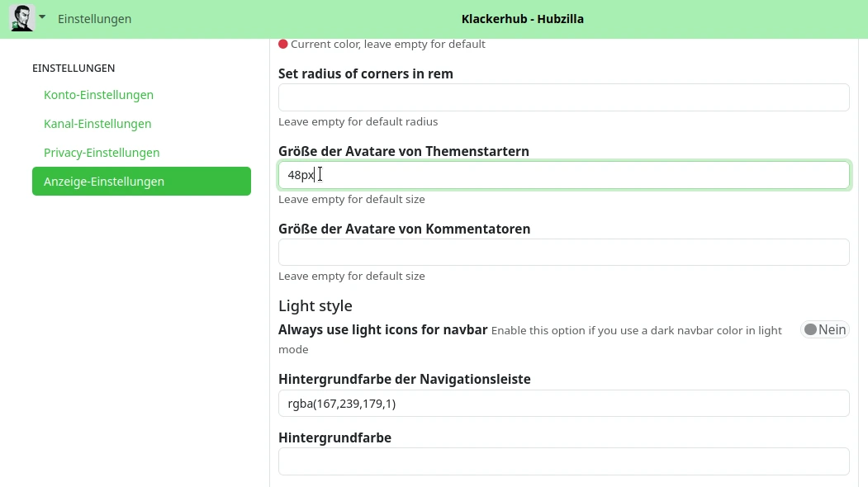Go to Kanal-Einstellungen

tap(97, 124)
